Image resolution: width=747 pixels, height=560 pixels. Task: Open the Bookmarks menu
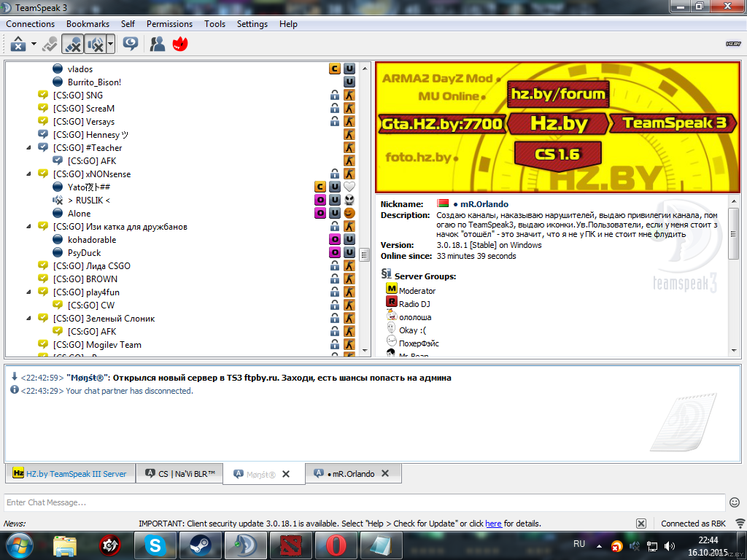point(88,24)
